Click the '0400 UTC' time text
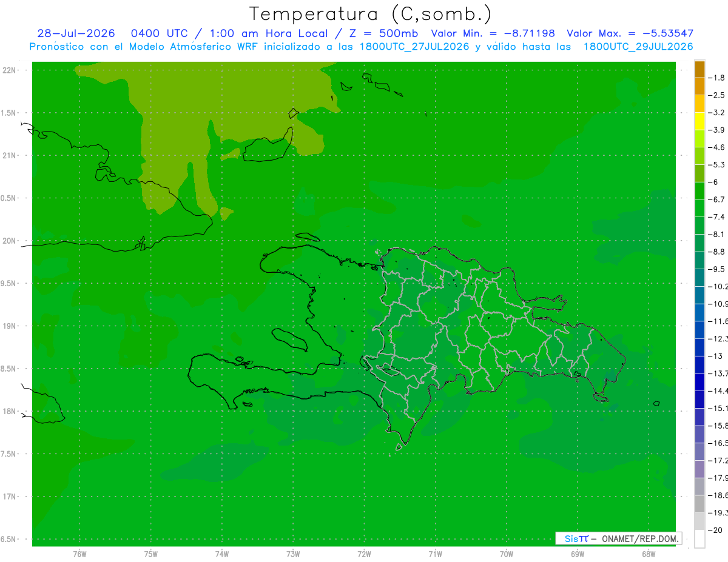 pyautogui.click(x=160, y=33)
